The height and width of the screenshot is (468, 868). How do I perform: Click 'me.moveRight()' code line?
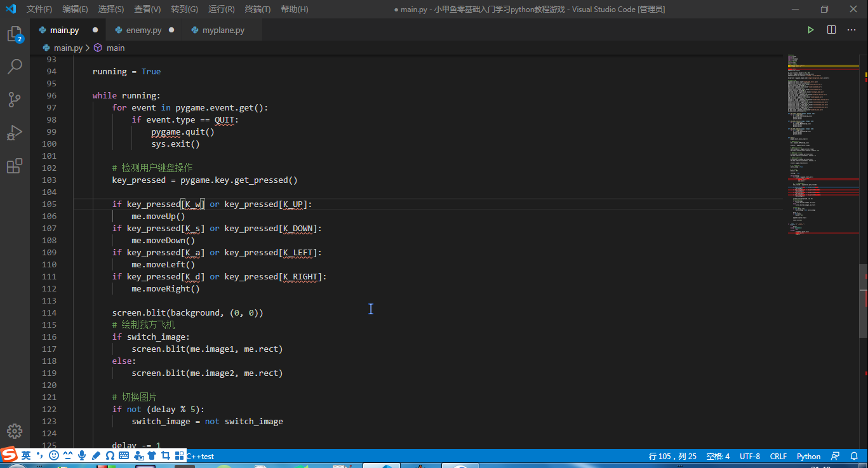pyautogui.click(x=166, y=288)
